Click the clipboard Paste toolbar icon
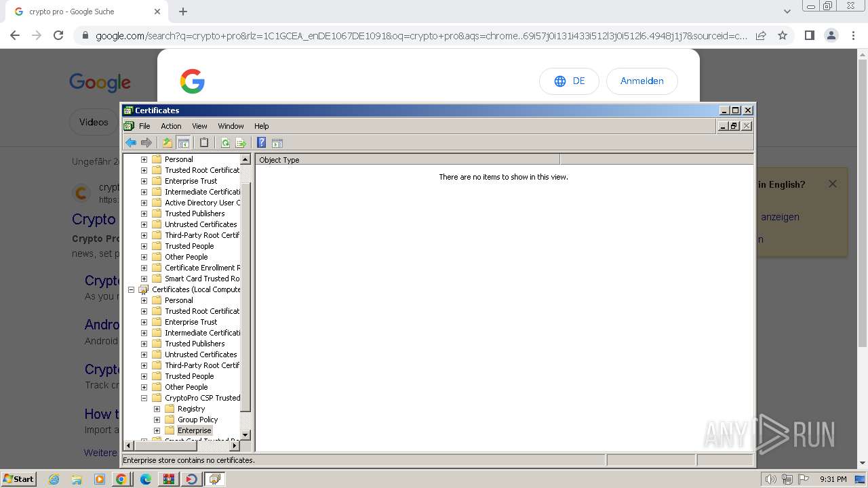Image resolution: width=868 pixels, height=488 pixels. click(203, 142)
